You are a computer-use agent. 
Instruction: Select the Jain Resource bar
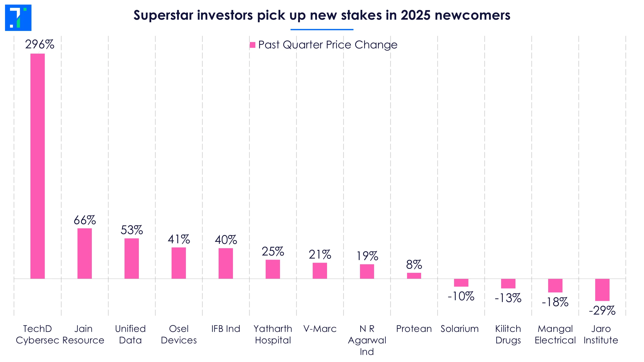(85, 253)
